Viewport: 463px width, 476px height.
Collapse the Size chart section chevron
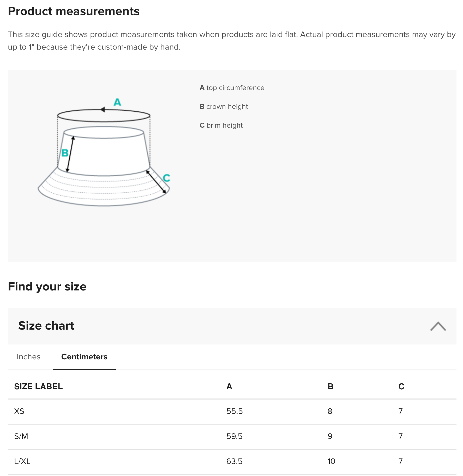pyautogui.click(x=438, y=326)
